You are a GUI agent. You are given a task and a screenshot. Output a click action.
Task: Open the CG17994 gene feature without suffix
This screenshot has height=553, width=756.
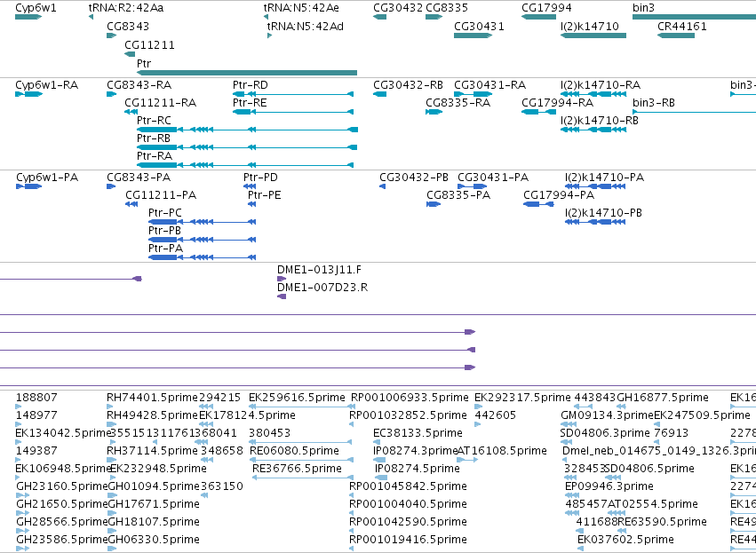(x=538, y=17)
